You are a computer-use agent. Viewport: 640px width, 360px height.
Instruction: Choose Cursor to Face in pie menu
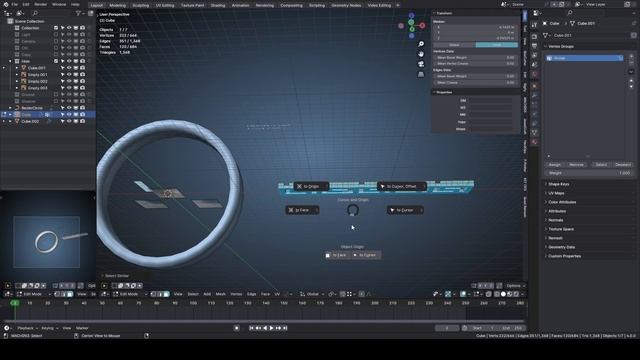click(302, 210)
